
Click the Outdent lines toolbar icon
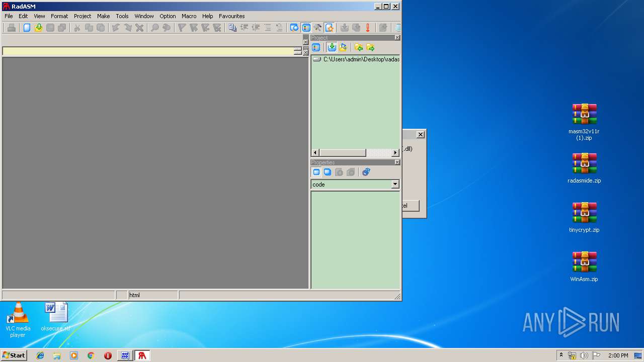[256, 28]
